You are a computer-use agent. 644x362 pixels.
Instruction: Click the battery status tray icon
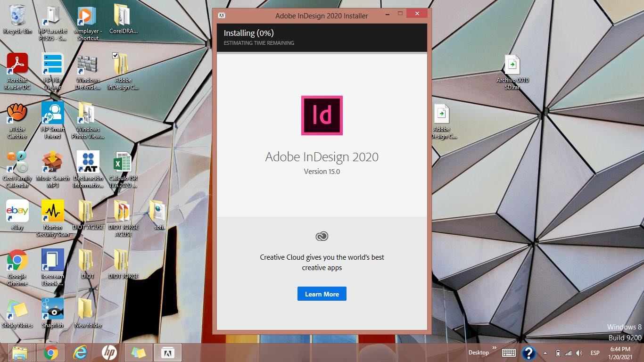point(558,353)
